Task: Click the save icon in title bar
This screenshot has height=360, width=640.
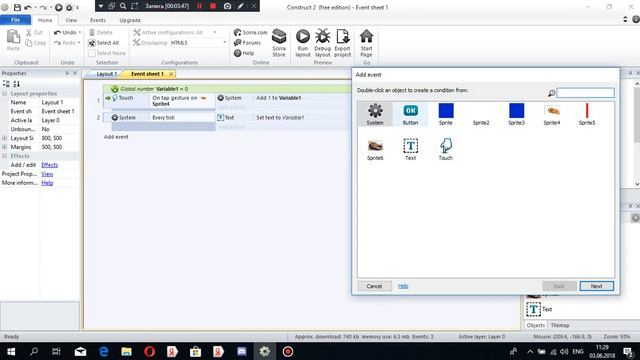Action: tap(17, 7)
